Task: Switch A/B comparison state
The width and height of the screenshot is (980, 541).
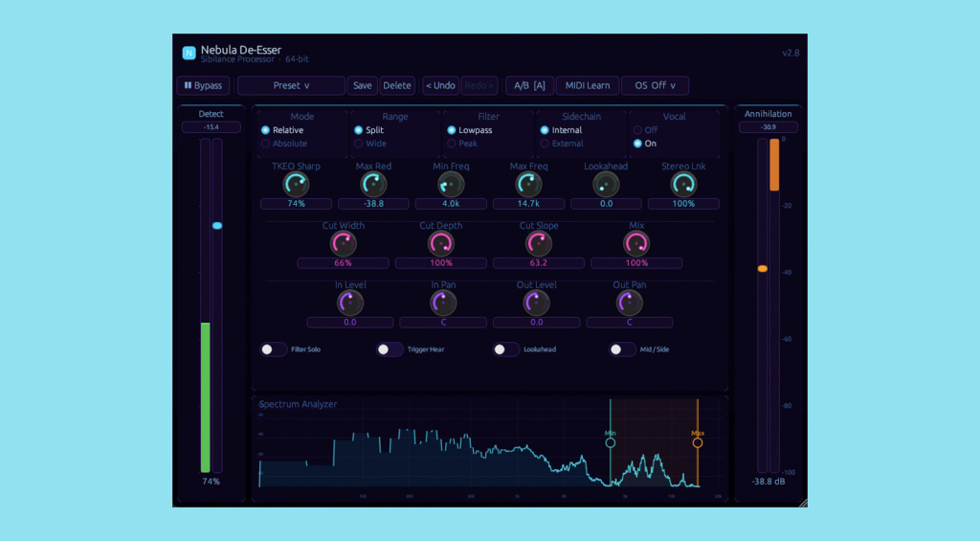Action: point(529,85)
